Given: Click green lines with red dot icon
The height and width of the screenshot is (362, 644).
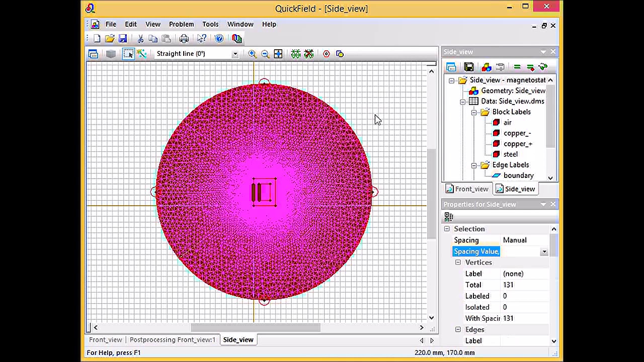Looking at the screenshot, I should tap(530, 67).
